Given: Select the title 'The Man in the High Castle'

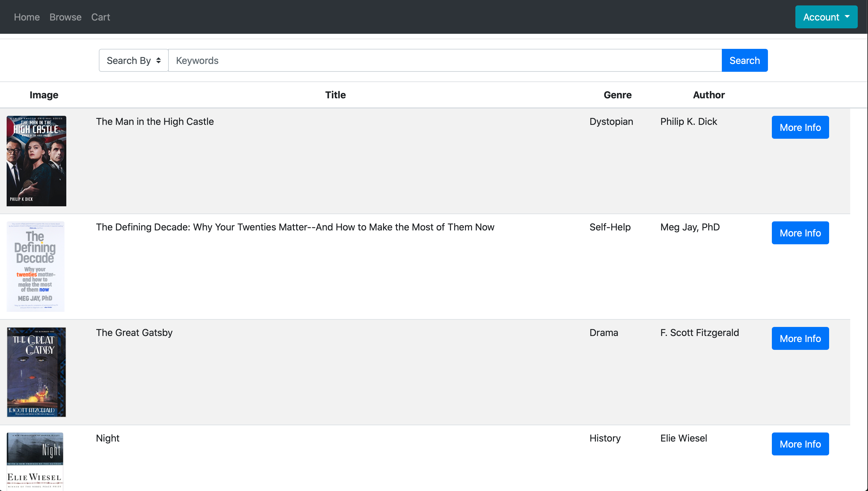Looking at the screenshot, I should pyautogui.click(x=155, y=122).
